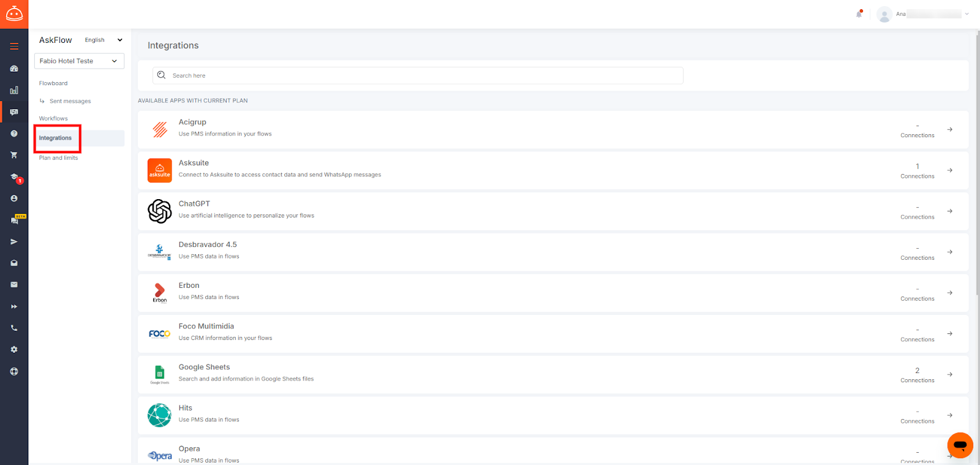The height and width of the screenshot is (465, 980).
Task: Click the user avatar icon
Action: 884,14
